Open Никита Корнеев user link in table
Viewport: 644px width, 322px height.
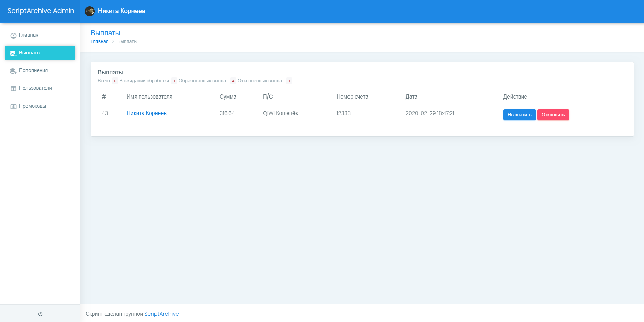click(147, 113)
